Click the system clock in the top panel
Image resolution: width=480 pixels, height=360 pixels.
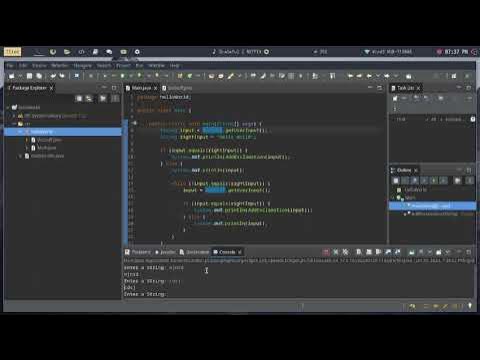[x=456, y=52]
